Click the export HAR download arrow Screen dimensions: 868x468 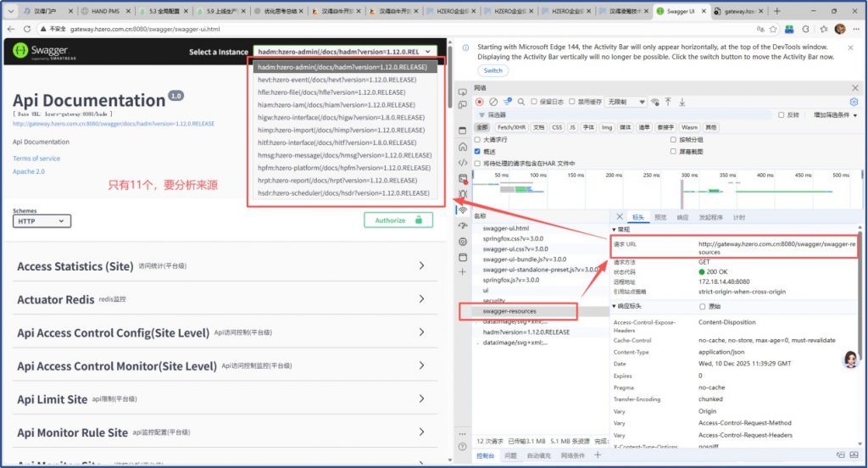pyautogui.click(x=682, y=102)
